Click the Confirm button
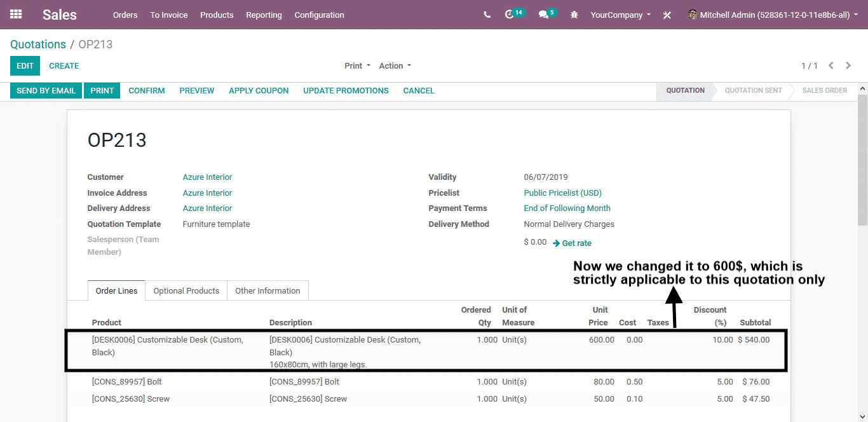This screenshot has width=868, height=422. pyautogui.click(x=147, y=90)
